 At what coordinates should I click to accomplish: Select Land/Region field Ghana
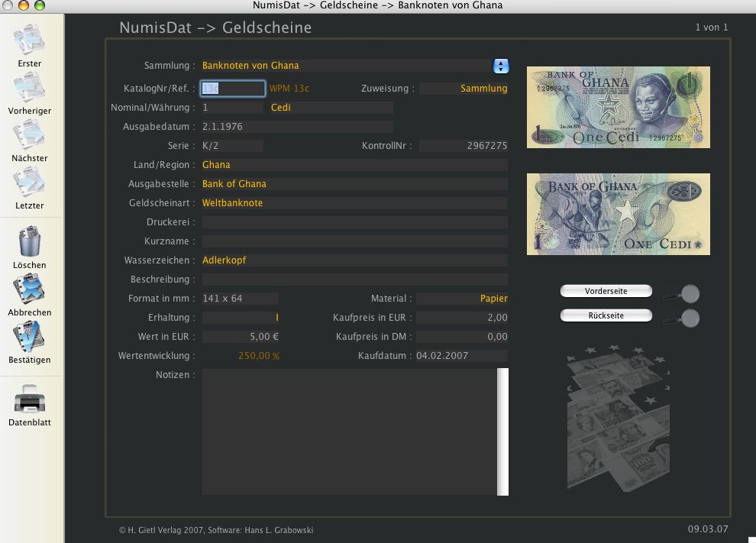click(355, 165)
